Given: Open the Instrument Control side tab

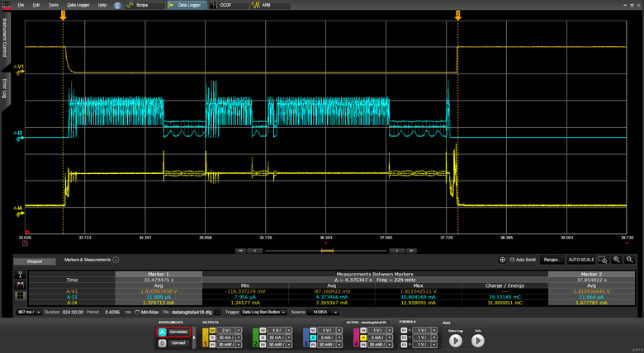Looking at the screenshot, I should pyautogui.click(x=5, y=40).
